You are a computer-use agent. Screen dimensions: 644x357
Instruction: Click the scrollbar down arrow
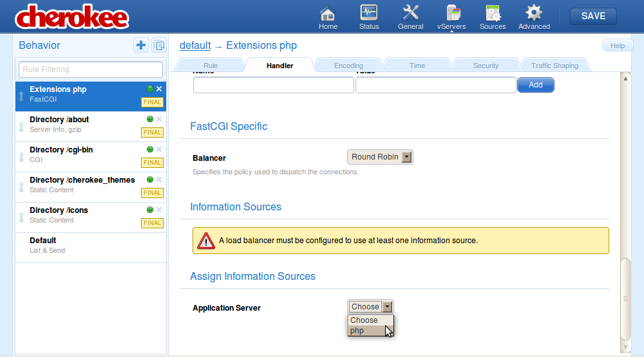tap(625, 347)
